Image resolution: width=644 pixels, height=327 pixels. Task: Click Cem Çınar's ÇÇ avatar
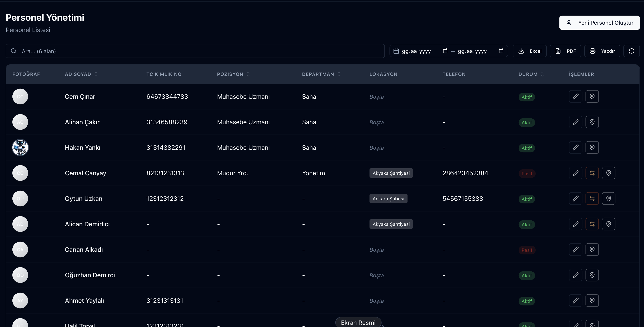click(x=20, y=97)
